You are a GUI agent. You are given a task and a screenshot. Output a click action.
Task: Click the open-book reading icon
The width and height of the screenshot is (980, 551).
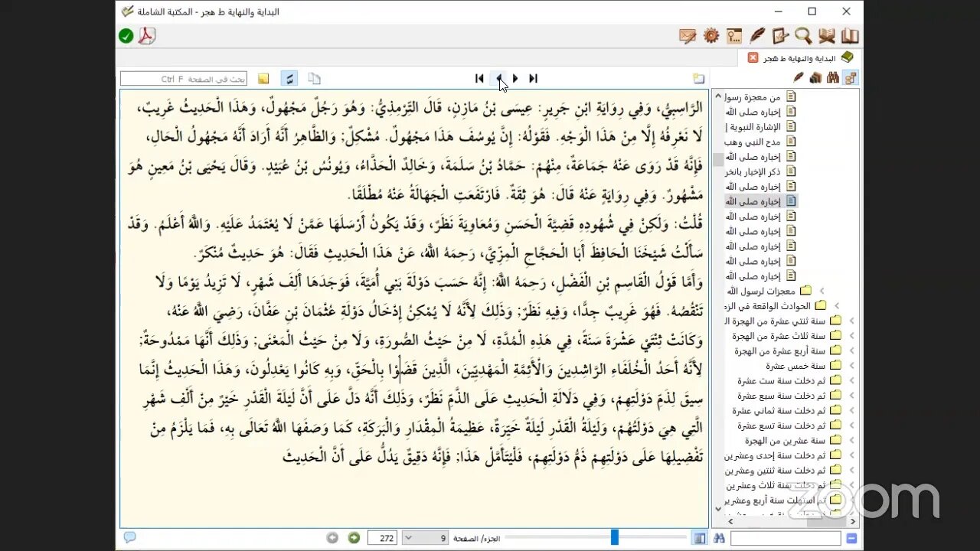[827, 36]
